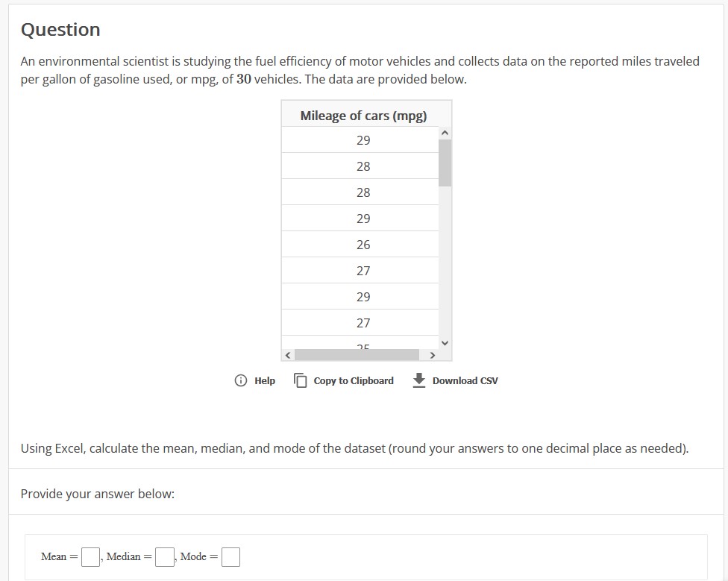Image resolution: width=728 pixels, height=581 pixels.
Task: Click the Download CSV link
Action: coord(465,380)
